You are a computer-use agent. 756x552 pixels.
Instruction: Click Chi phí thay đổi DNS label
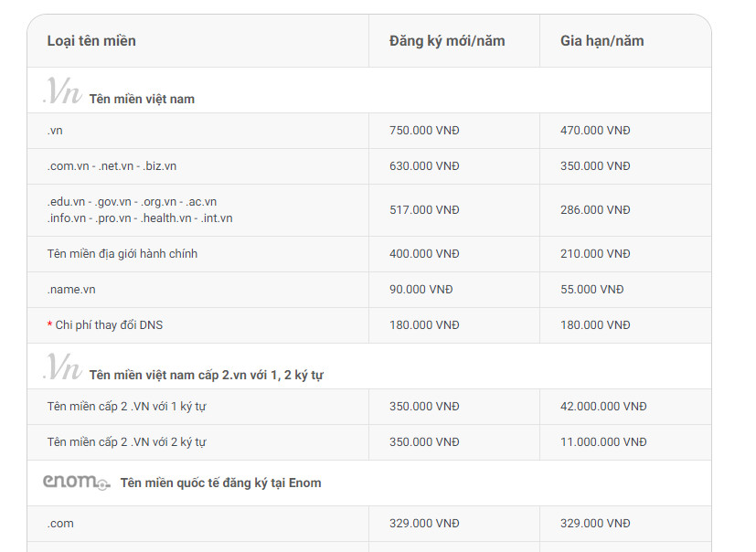109,324
